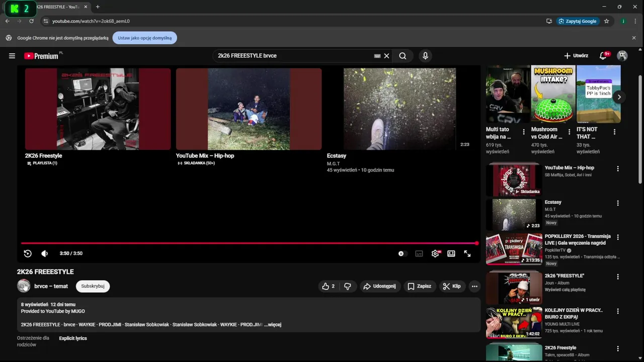The height and width of the screenshot is (362, 644).
Task: Enter fullscreen mode
Action: 467,253
